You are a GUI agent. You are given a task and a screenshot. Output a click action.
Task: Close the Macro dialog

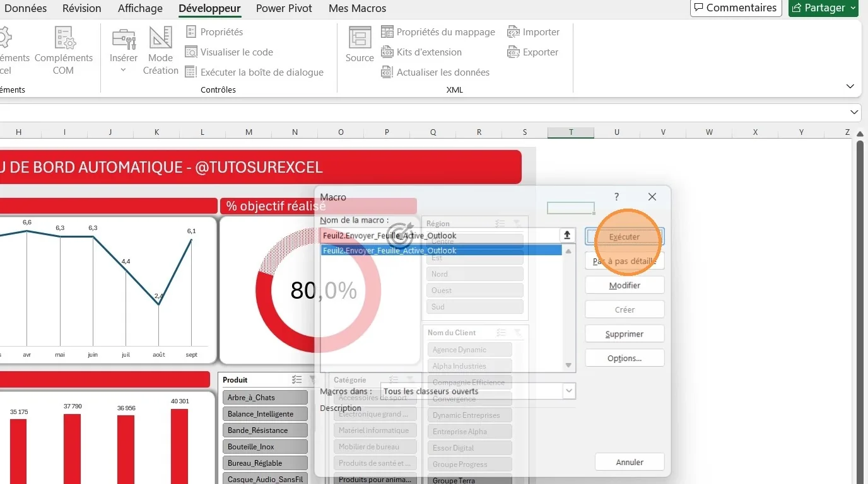tap(652, 197)
